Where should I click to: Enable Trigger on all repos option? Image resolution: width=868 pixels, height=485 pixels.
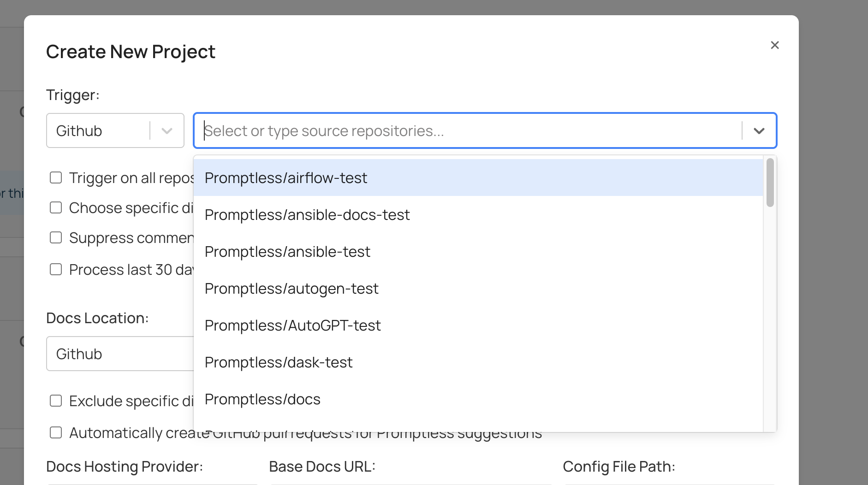(x=56, y=177)
